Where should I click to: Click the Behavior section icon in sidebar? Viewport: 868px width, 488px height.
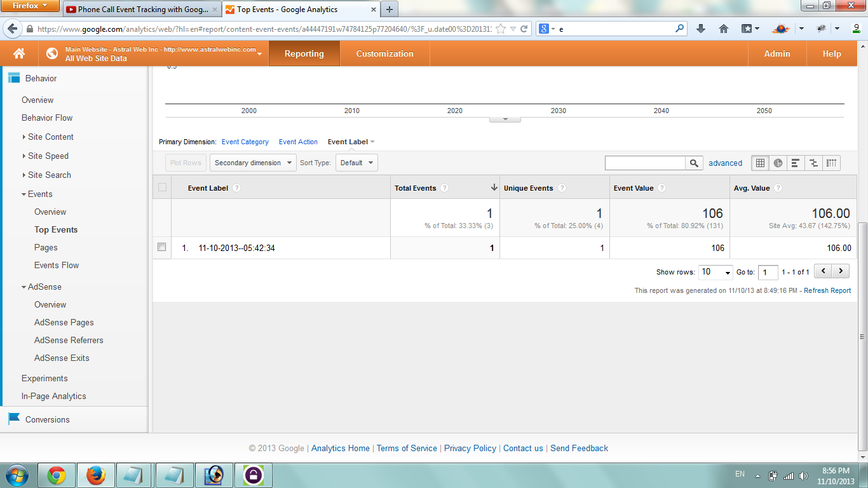14,78
